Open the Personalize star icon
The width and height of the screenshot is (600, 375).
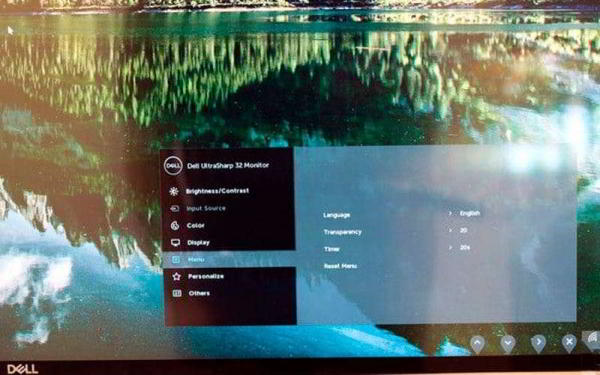(x=176, y=276)
